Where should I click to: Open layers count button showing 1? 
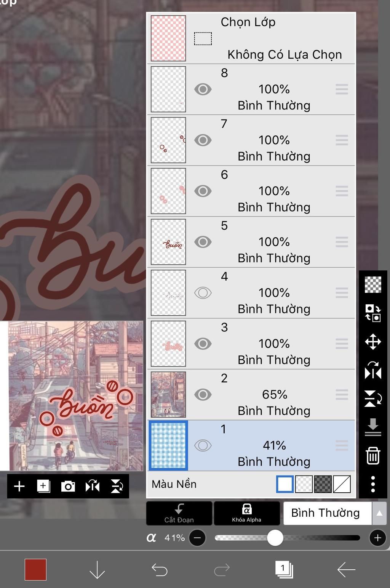point(284,569)
